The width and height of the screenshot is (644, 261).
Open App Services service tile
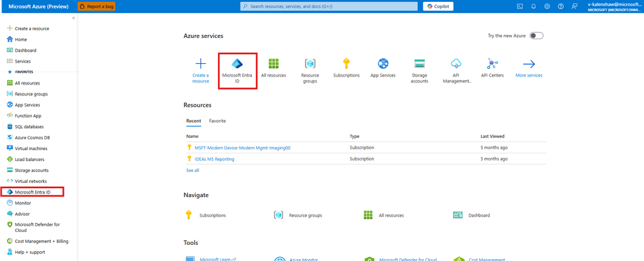[383, 68]
